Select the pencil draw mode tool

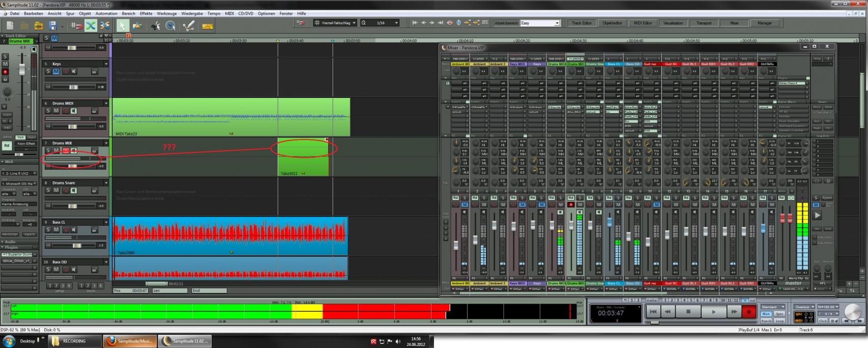pos(189,25)
